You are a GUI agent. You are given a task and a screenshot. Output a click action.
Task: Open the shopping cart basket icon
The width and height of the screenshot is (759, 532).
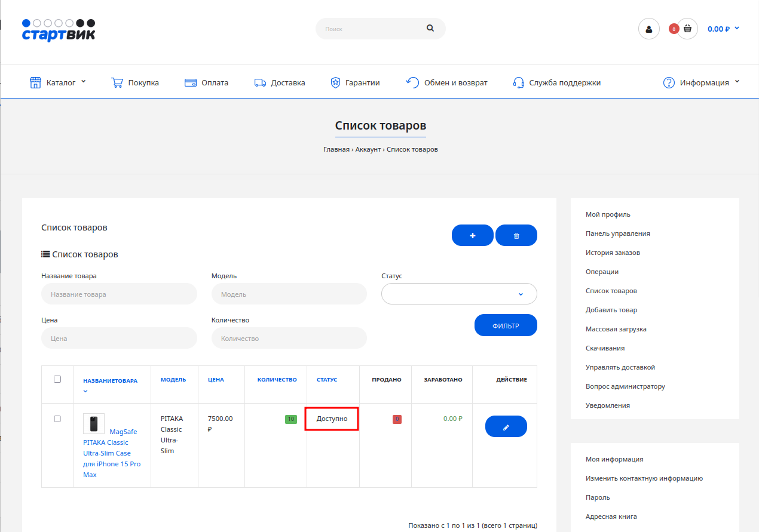tap(687, 29)
